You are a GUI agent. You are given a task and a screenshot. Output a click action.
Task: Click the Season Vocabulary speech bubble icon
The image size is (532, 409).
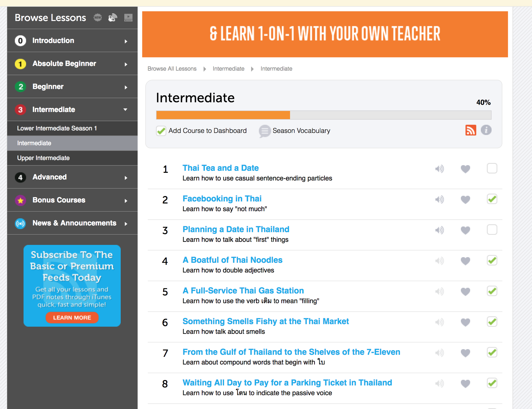(x=265, y=131)
